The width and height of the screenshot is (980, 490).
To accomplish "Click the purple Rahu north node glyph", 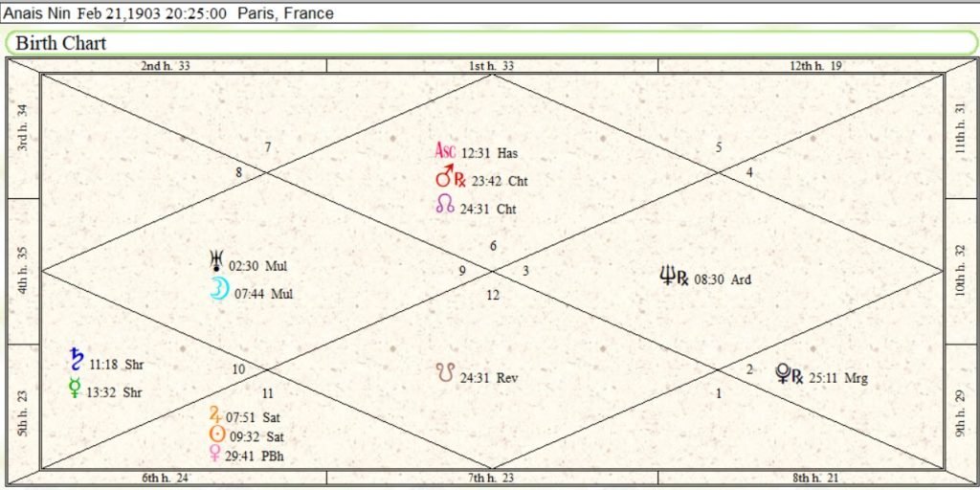I will pos(445,204).
